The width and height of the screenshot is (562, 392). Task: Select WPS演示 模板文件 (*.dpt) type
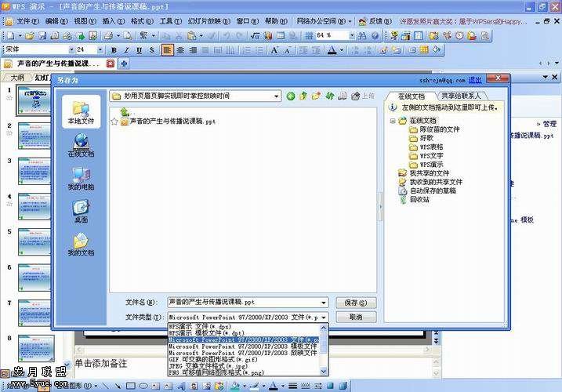(x=245, y=333)
